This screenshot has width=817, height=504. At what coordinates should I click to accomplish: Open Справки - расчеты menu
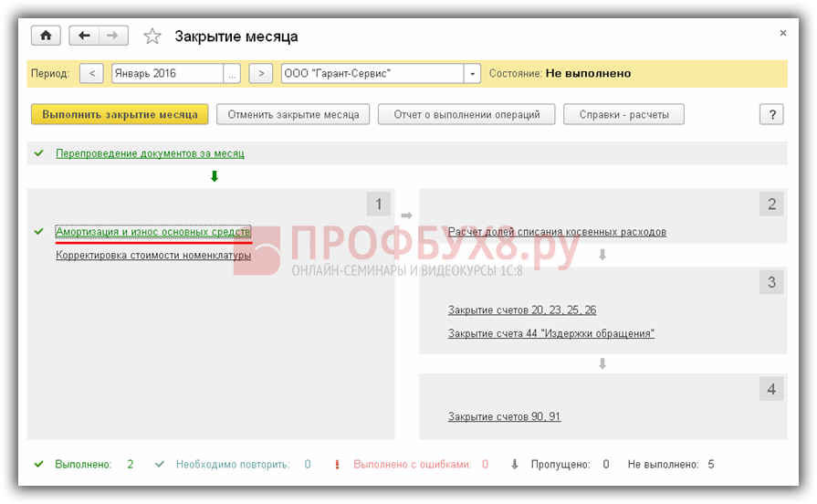623,115
